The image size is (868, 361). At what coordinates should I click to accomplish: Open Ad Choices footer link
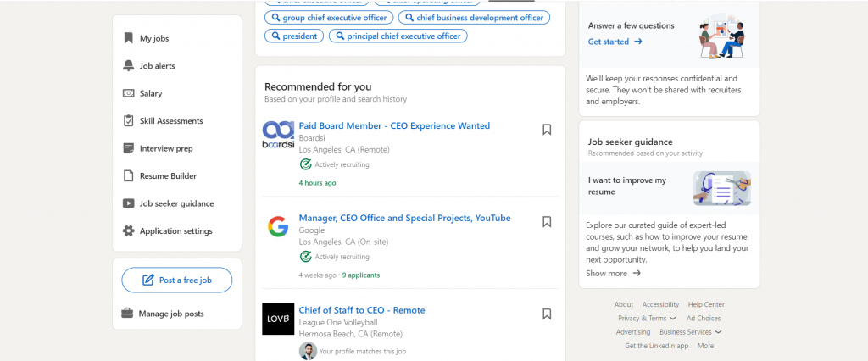click(x=704, y=319)
